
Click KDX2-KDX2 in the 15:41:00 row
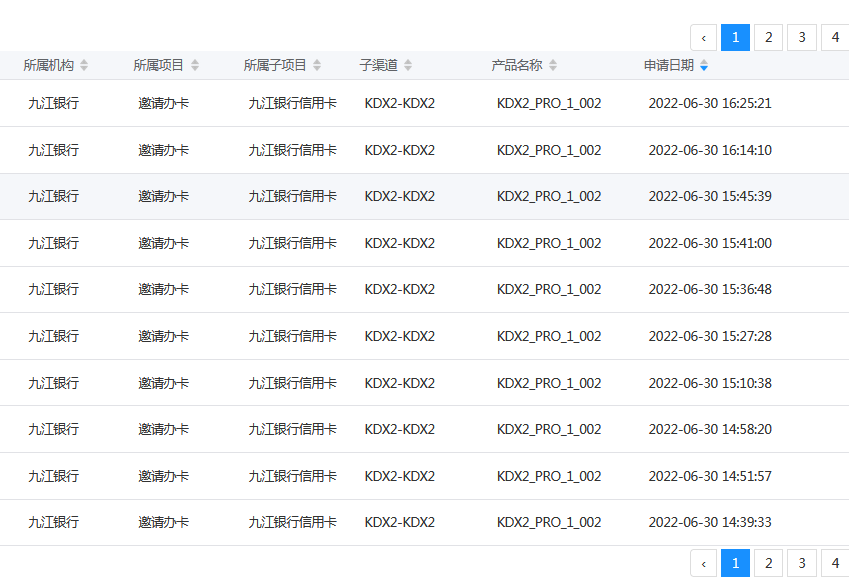click(x=400, y=243)
